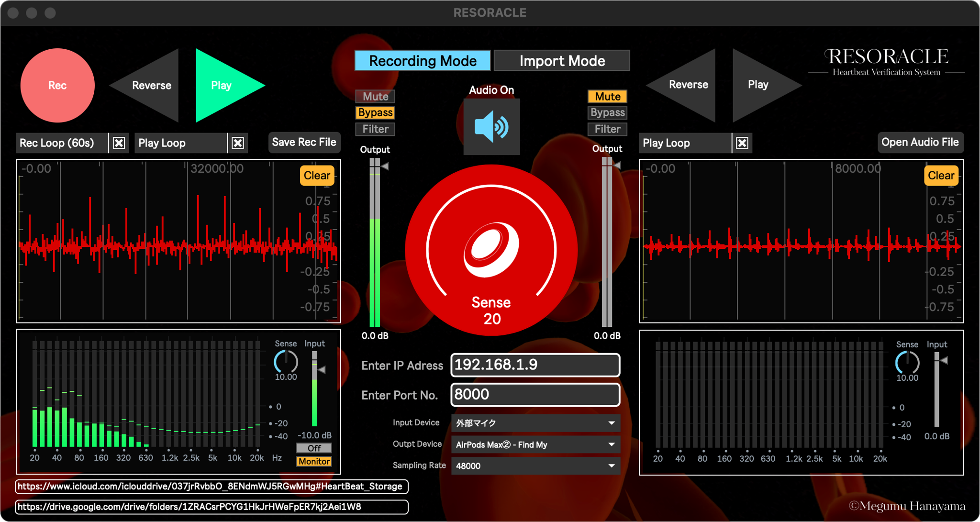Click the Save Rec File button

pos(304,142)
